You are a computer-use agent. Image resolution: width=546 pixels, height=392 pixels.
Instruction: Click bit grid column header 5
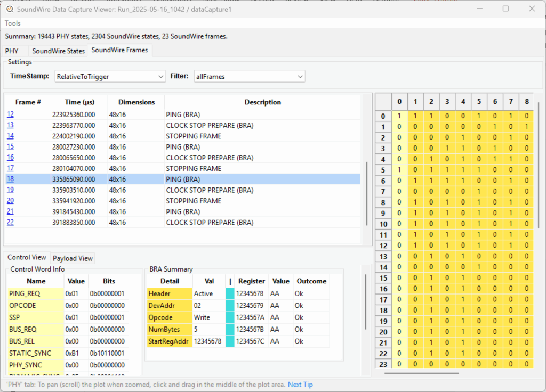pos(479,102)
